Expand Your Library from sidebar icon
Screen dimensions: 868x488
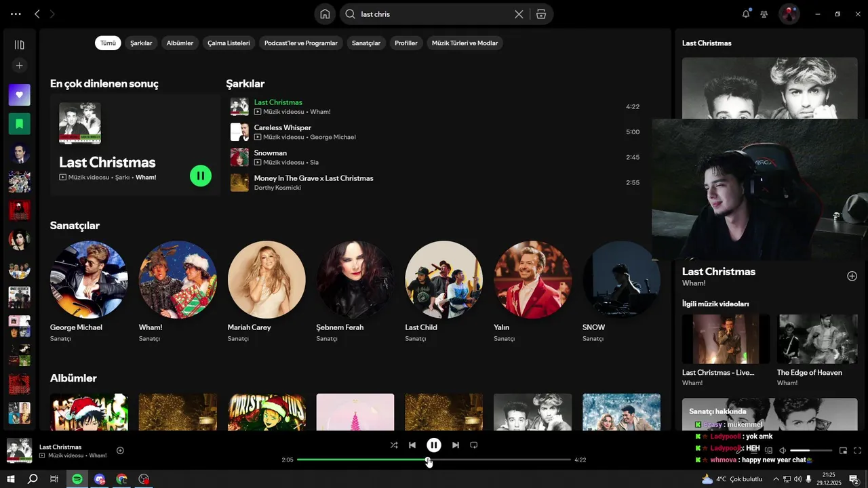pyautogui.click(x=19, y=45)
